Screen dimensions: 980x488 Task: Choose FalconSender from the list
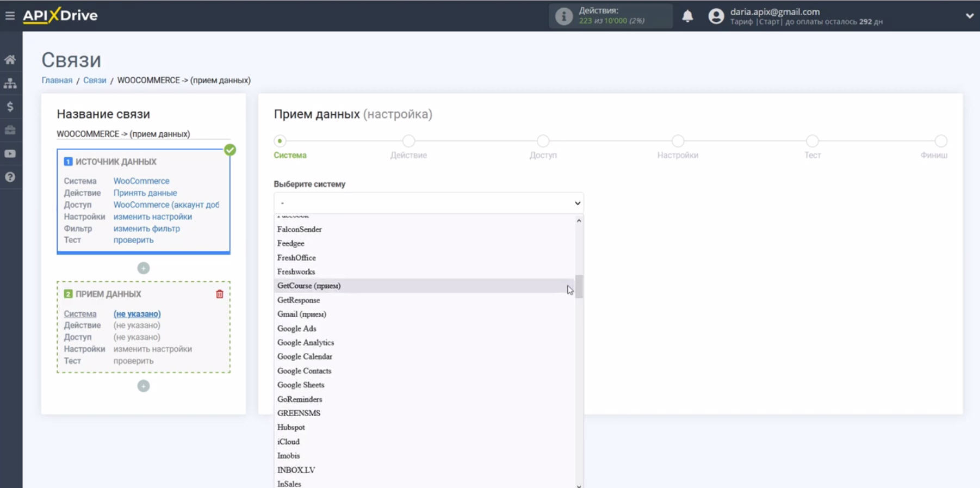click(x=424, y=230)
